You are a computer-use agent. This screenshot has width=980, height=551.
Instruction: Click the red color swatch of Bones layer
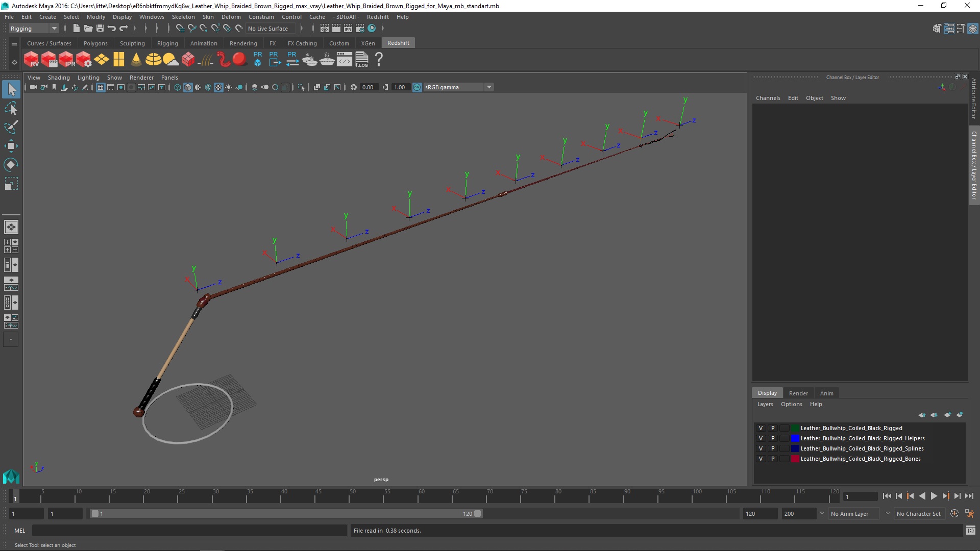coord(795,459)
